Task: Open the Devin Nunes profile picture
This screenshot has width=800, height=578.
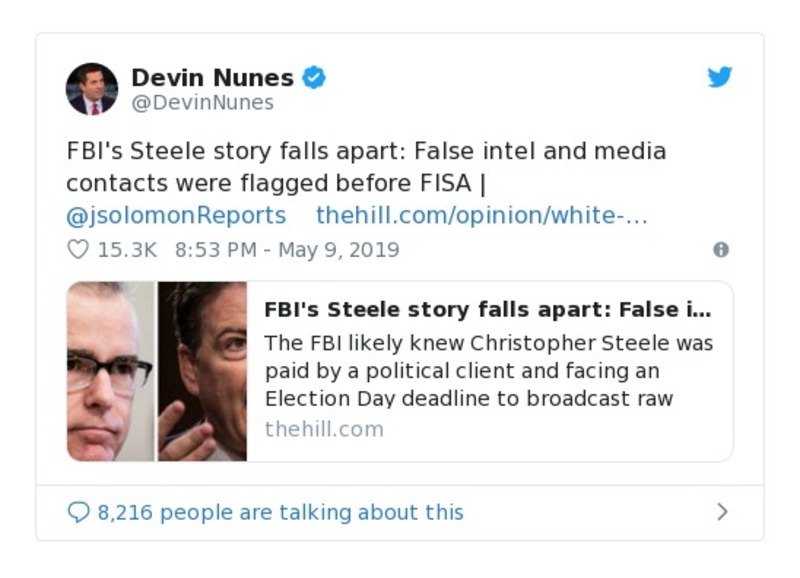Action: tap(92, 88)
